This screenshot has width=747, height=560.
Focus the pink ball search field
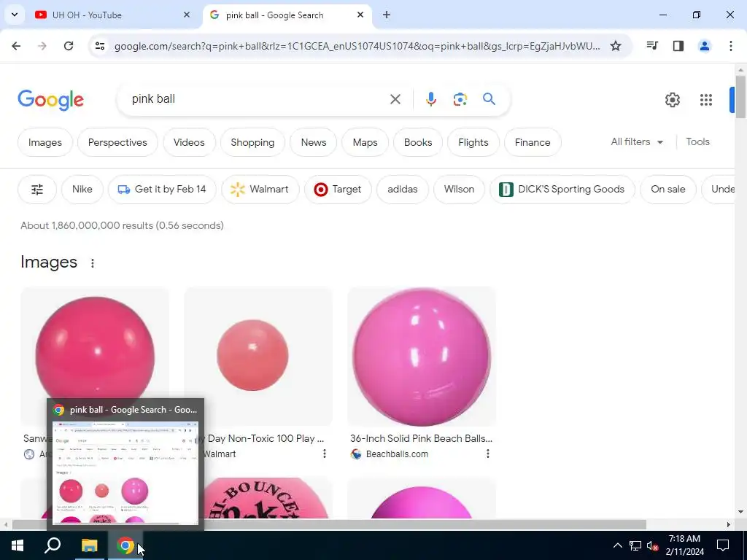click(x=258, y=99)
